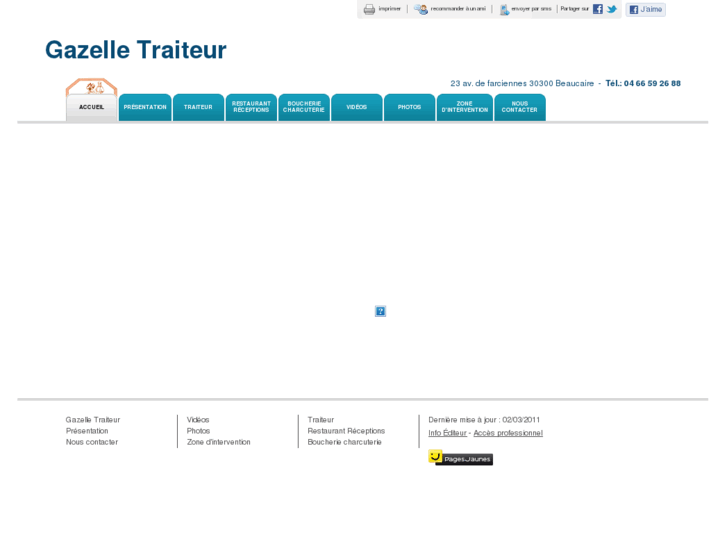Switch to the Boucherie Charcuterie tab
This screenshot has width=727, height=545.
click(x=304, y=108)
